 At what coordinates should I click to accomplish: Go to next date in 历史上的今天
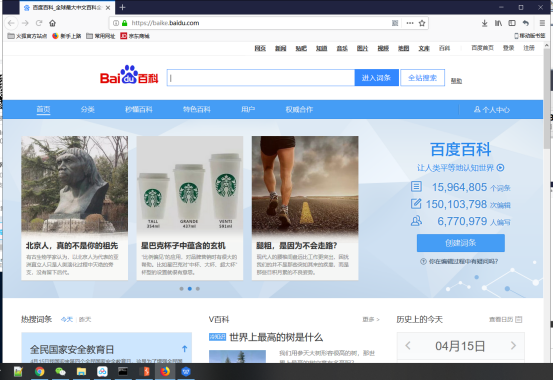pyautogui.click(x=513, y=346)
